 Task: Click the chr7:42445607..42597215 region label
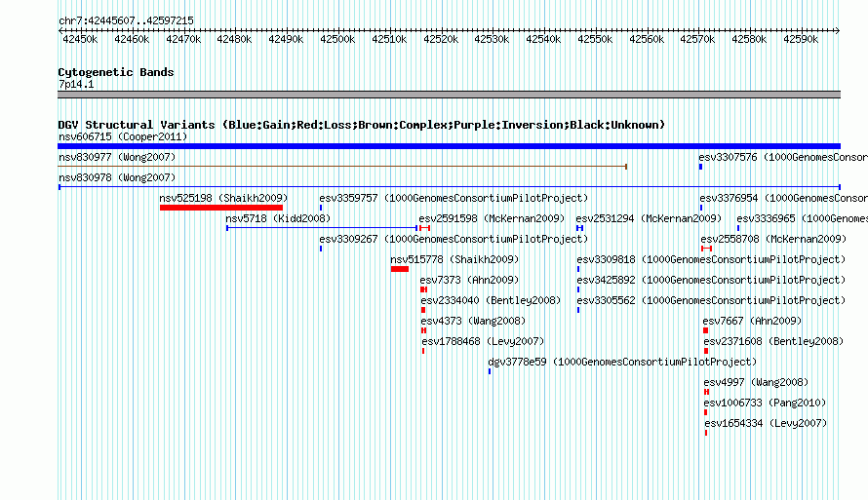point(126,20)
